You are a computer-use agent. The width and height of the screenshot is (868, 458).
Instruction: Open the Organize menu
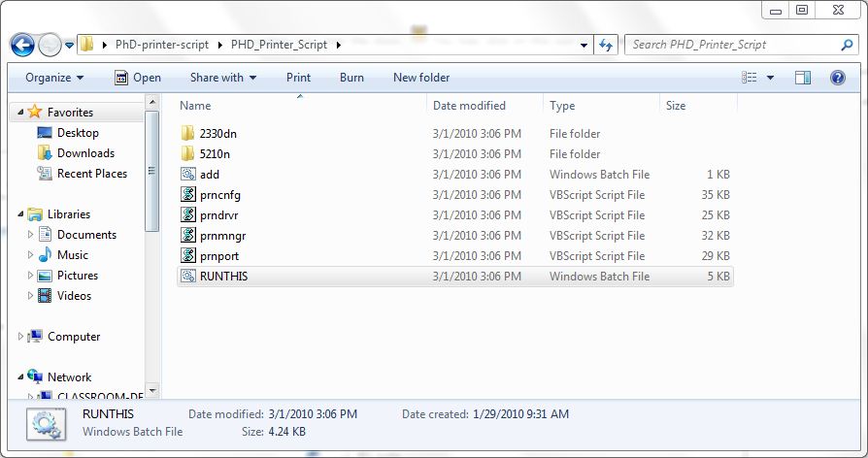point(54,78)
